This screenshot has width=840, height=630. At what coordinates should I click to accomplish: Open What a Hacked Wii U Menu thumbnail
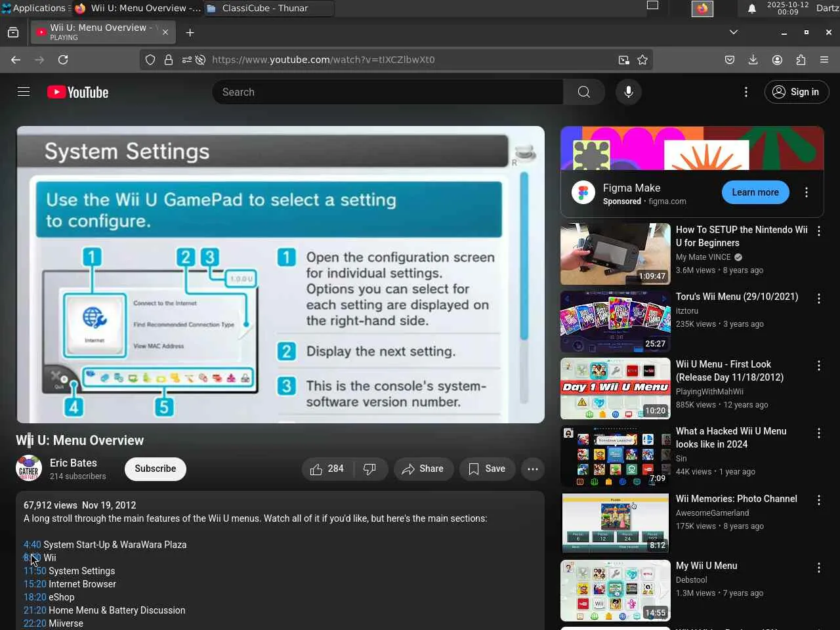pos(616,456)
